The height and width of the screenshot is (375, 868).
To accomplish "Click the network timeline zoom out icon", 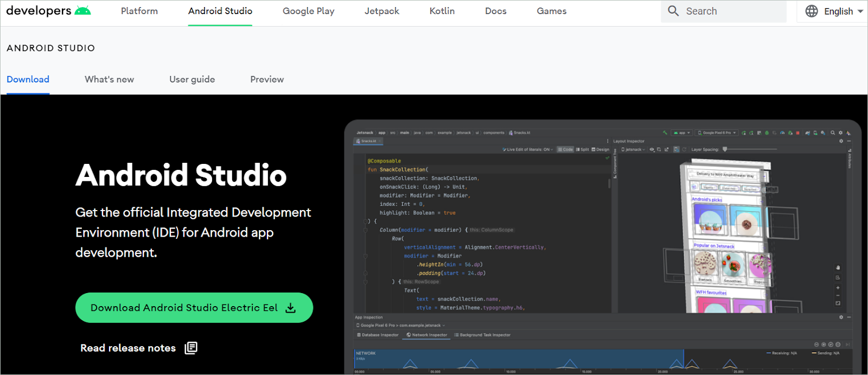I will [816, 345].
